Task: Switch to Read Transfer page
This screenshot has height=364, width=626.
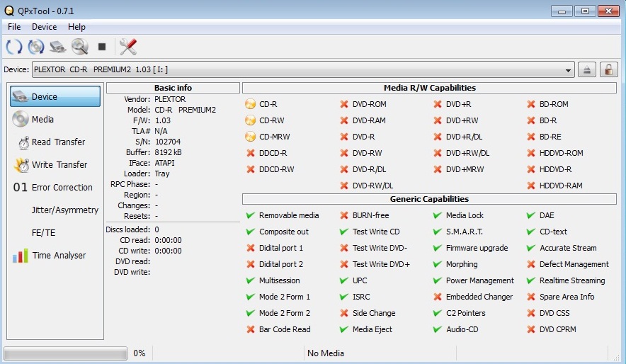Action: click(55, 142)
